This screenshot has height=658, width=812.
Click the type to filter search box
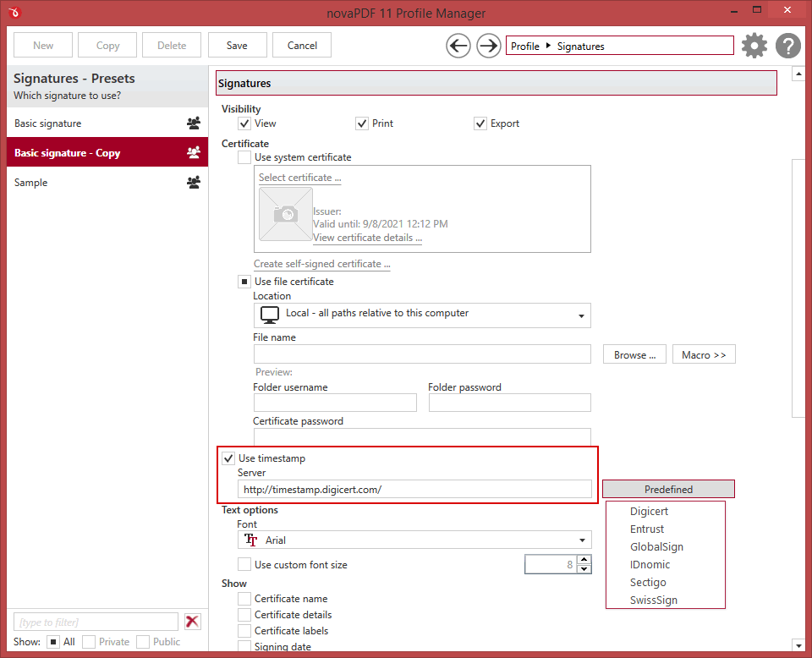tap(96, 622)
